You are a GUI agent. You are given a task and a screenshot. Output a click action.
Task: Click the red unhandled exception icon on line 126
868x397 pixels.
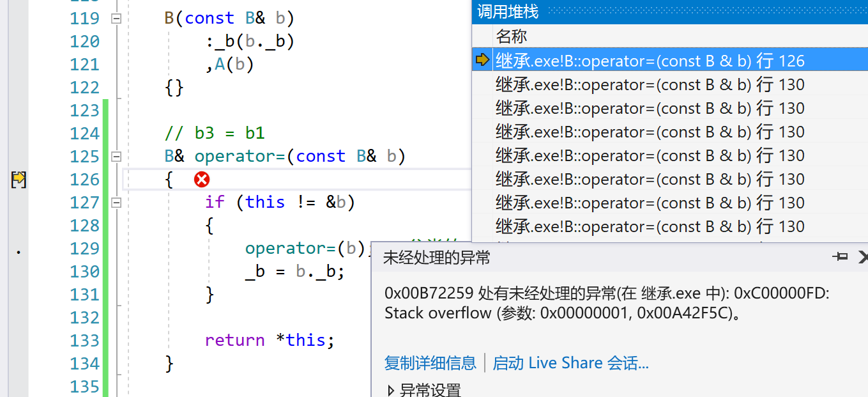tap(202, 180)
